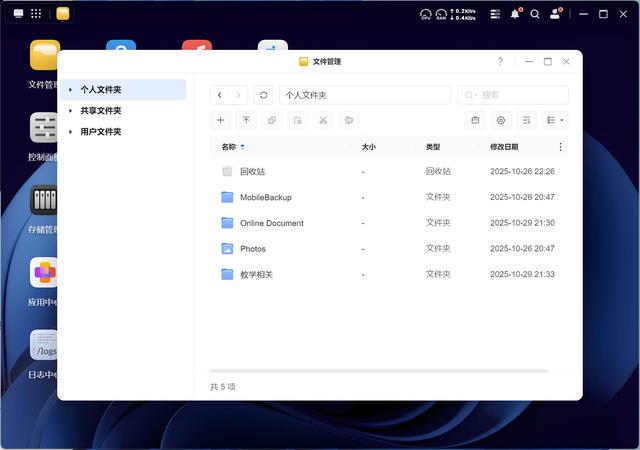Expand 共享文件夹 tree node arrow

pos(71,111)
